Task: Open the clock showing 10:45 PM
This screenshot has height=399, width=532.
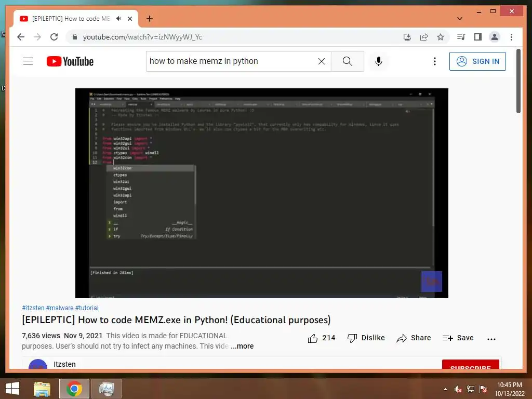Action: tap(510, 389)
